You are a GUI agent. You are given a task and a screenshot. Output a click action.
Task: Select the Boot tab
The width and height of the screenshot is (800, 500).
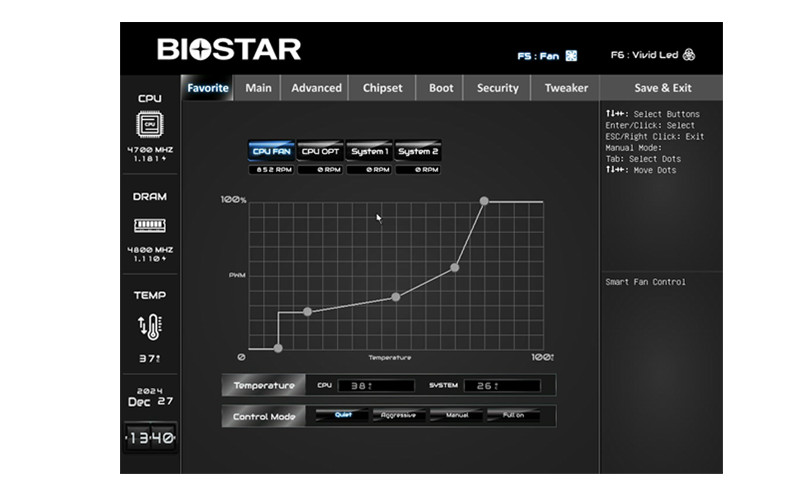pyautogui.click(x=441, y=88)
